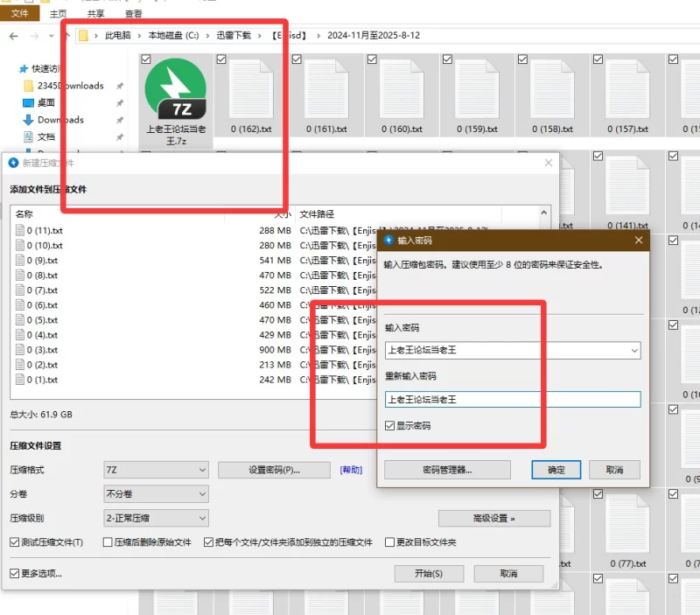
Task: Select the 0 (158).txt file icon
Action: [x=552, y=89]
